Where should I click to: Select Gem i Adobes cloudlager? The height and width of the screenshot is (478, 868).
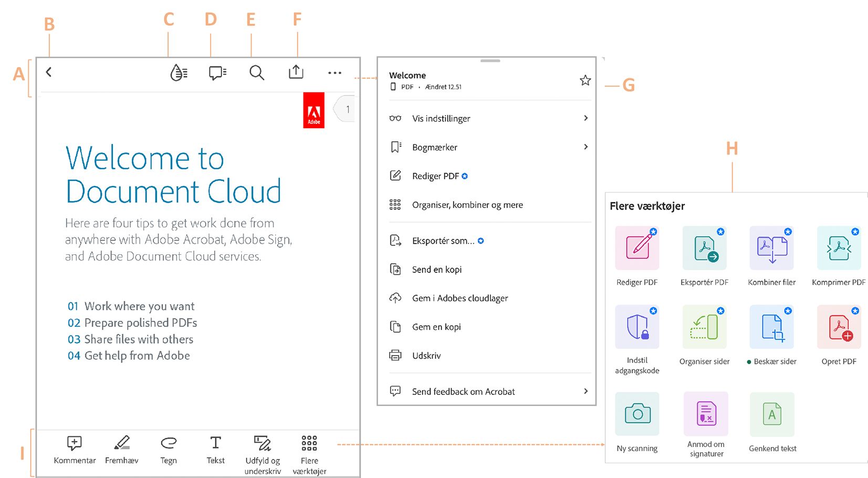pos(459,298)
